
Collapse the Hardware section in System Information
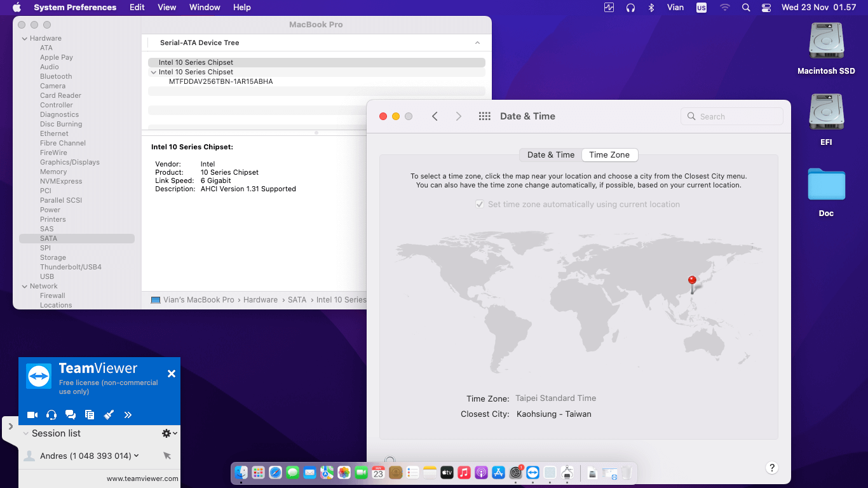[25, 38]
